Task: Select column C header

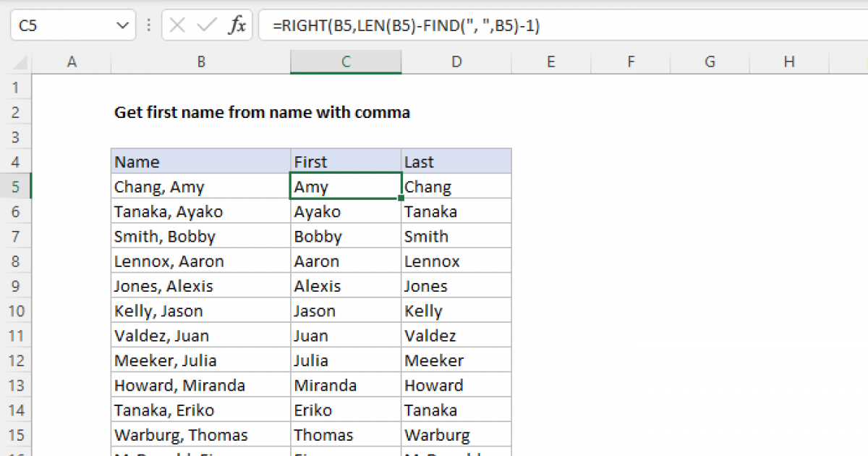Action: click(345, 62)
